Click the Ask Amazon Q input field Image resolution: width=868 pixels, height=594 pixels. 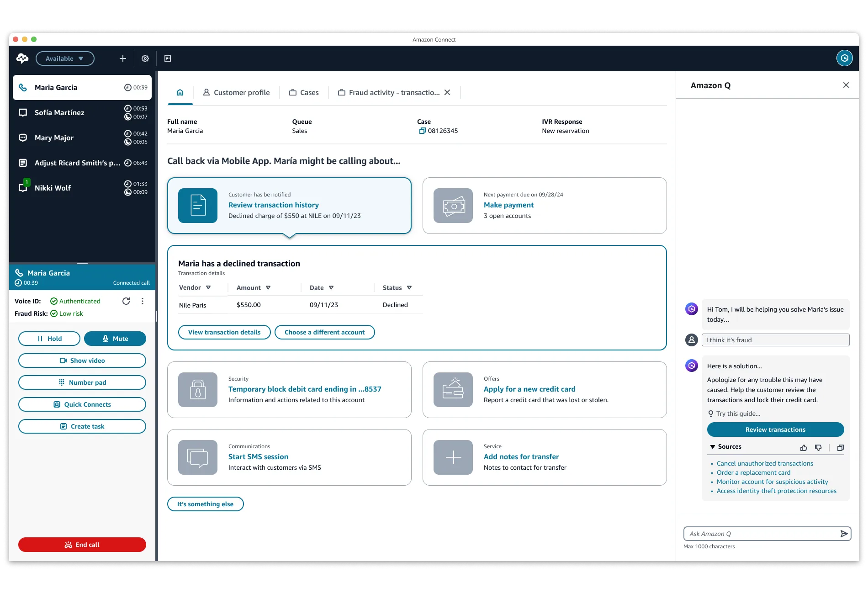click(761, 534)
